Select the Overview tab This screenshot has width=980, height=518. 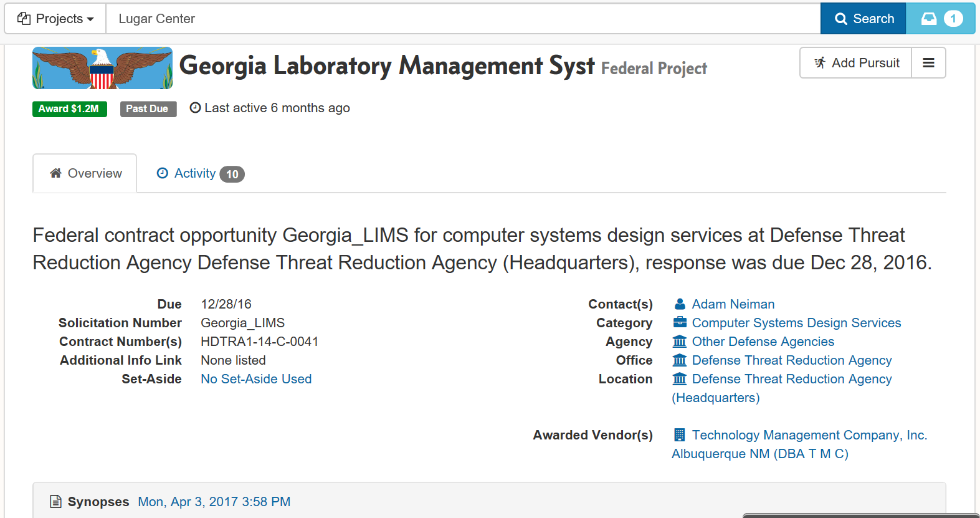pos(85,173)
